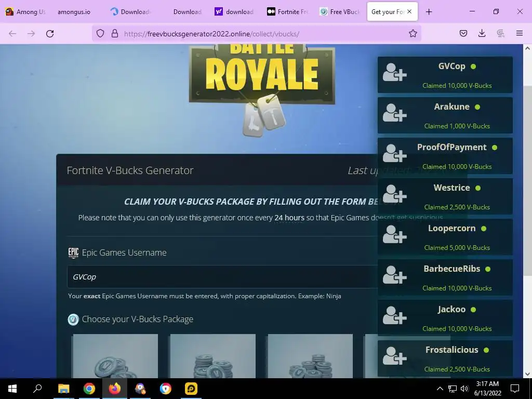The image size is (532, 399).
Task: Bookmark this page with star icon
Action: click(413, 33)
